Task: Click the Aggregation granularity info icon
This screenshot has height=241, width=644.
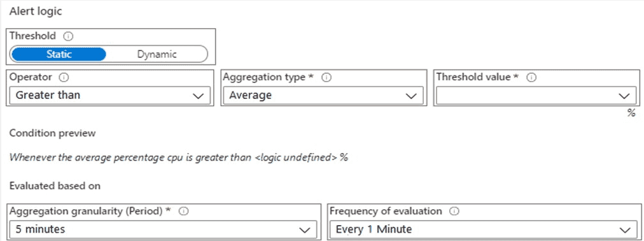Action: [x=184, y=211]
